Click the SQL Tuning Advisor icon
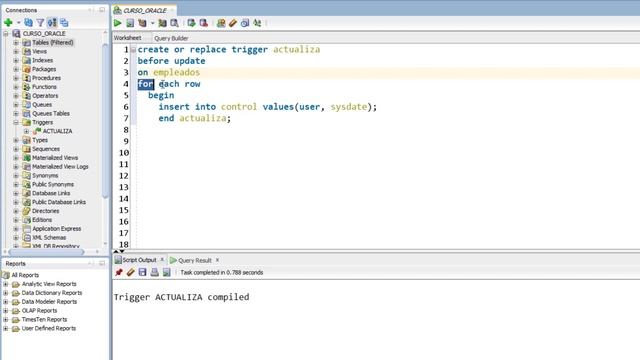640x360 pixels. click(174, 23)
